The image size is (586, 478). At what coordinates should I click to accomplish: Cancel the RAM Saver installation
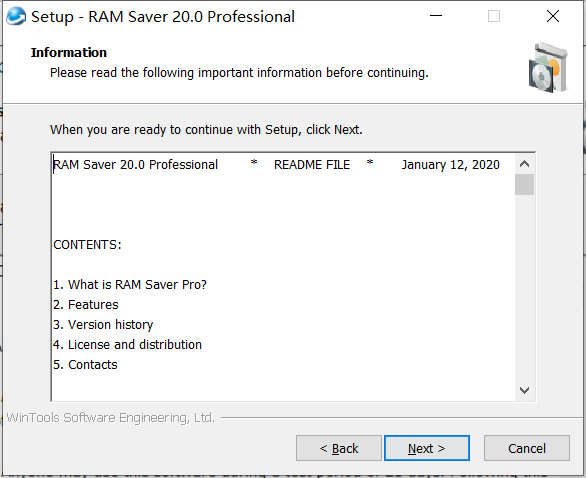527,448
